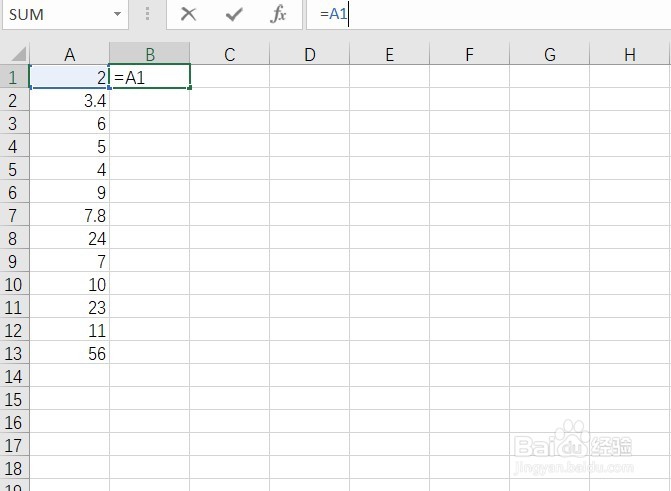Select row 17 header
This screenshot has height=491, width=671.
(14, 446)
